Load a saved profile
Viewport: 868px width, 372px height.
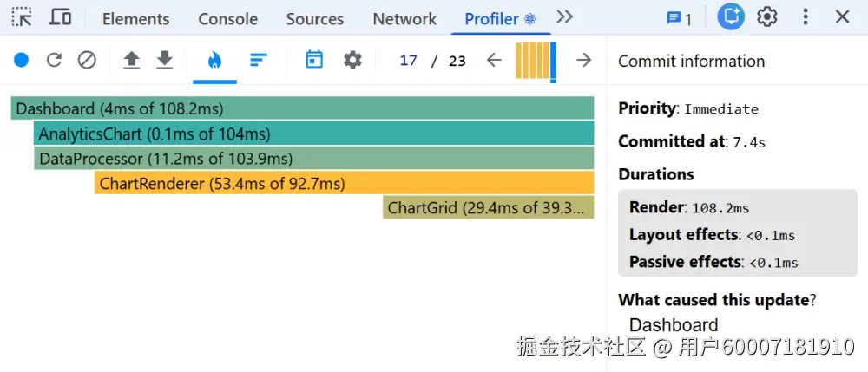click(131, 60)
